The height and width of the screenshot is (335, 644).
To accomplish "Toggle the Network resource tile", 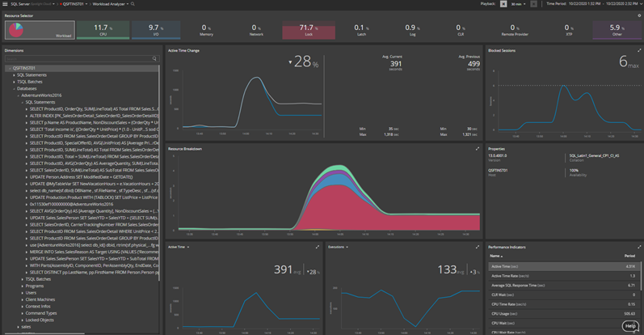I will 256,30.
